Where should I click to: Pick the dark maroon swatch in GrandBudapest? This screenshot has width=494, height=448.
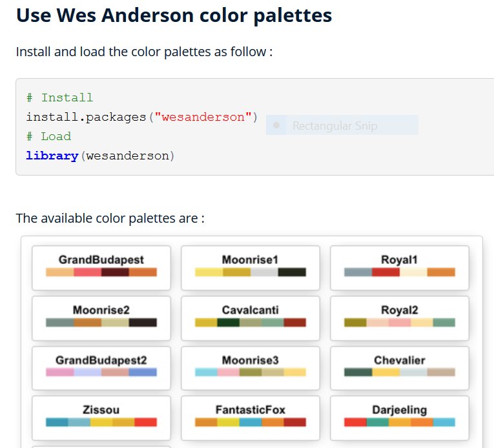click(115, 272)
